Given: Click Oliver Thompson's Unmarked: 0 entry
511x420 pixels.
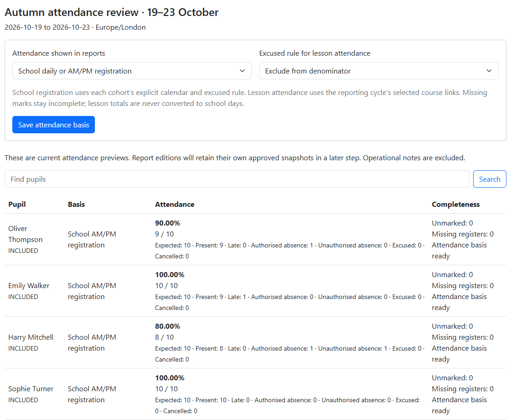Looking at the screenshot, I should pos(452,223).
